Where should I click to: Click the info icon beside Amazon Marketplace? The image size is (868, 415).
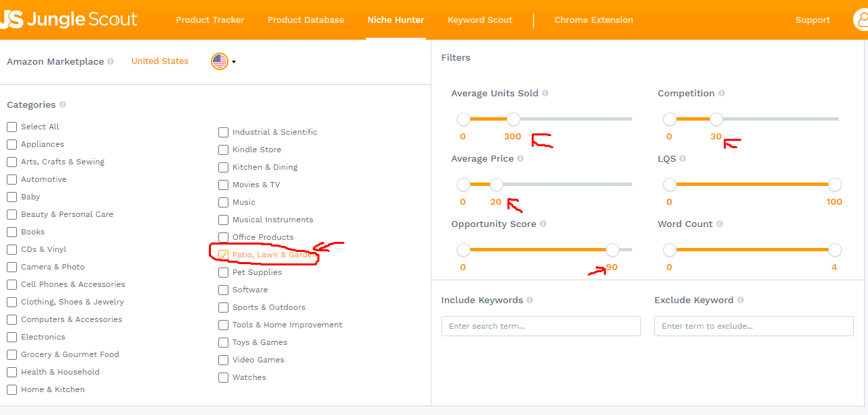click(111, 61)
